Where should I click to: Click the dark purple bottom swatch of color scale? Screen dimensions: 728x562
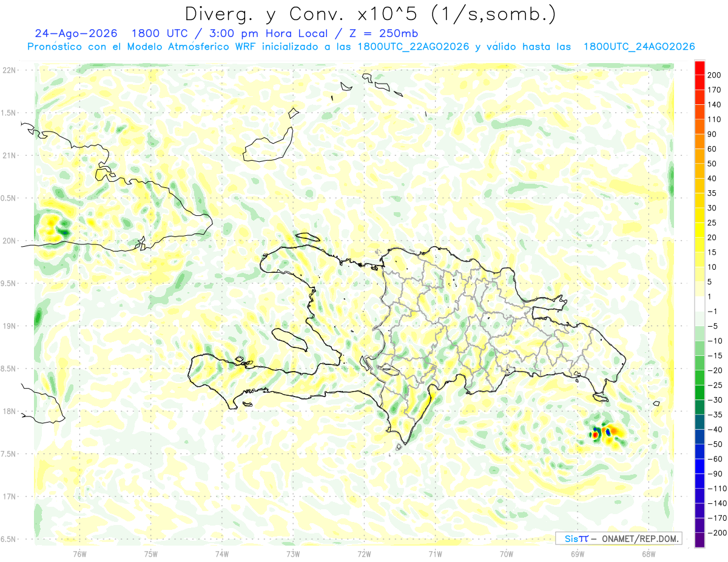click(x=699, y=540)
